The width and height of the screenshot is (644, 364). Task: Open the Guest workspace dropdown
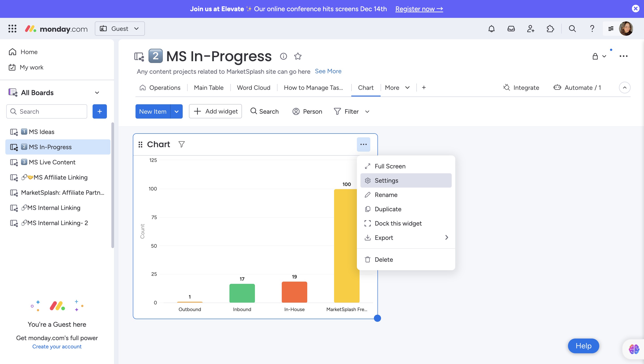click(x=120, y=29)
